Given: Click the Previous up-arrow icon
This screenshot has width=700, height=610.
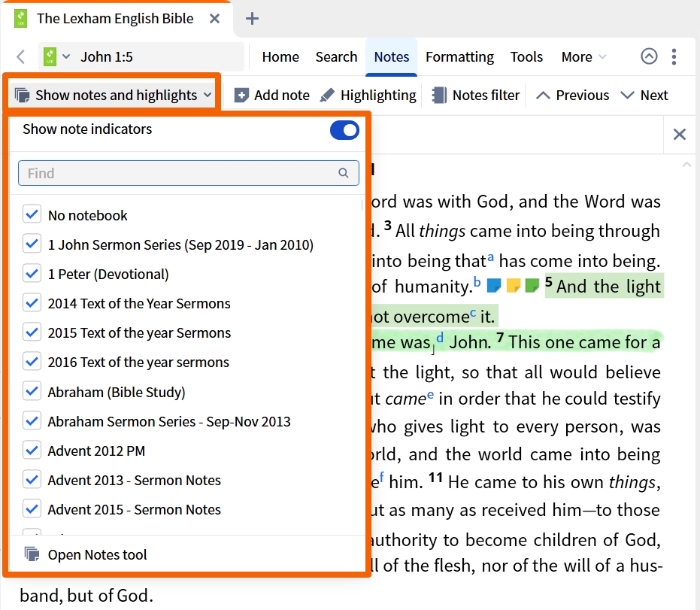Looking at the screenshot, I should (543, 95).
